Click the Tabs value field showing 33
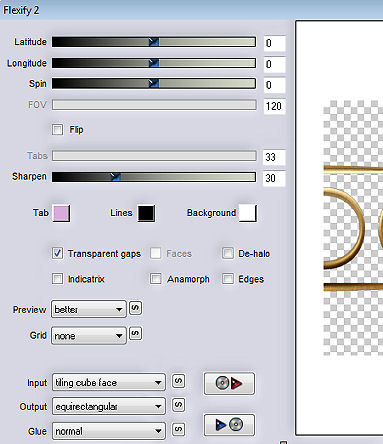 pos(275,157)
